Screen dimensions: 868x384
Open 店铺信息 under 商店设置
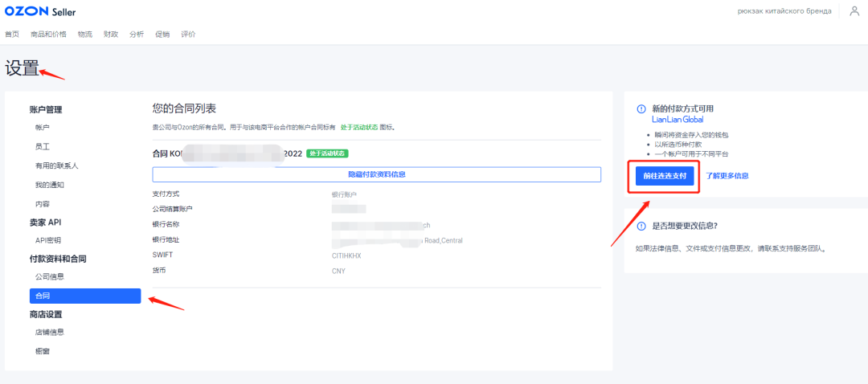tap(50, 332)
